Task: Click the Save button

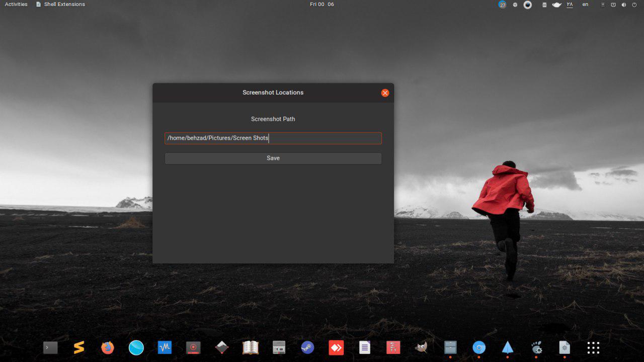Action: [x=273, y=158]
